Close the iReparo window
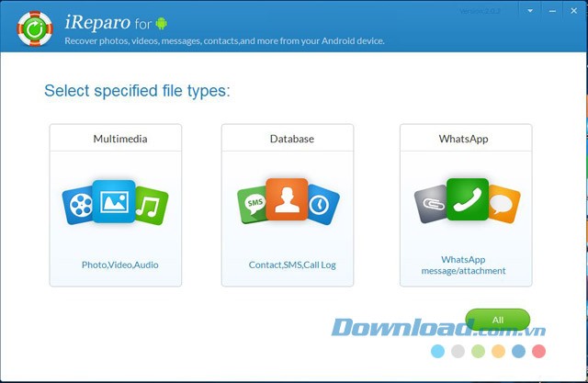This screenshot has height=383, width=588. [x=572, y=11]
